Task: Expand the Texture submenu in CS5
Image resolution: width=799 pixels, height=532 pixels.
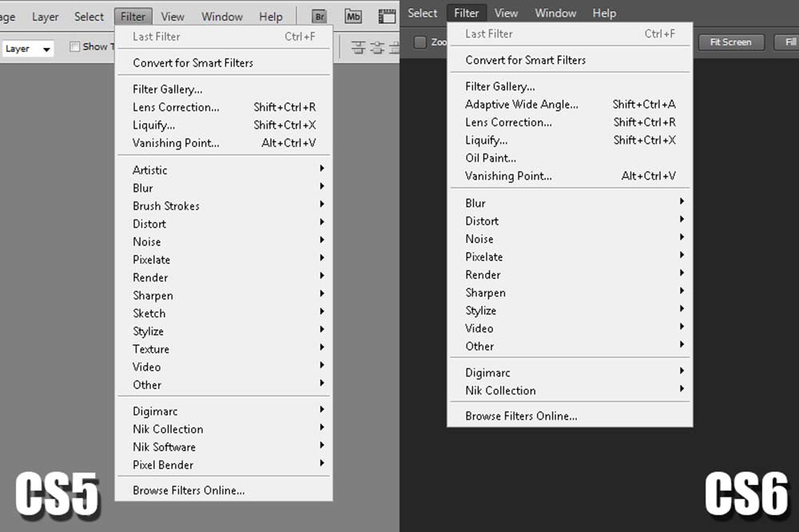Action: click(x=225, y=348)
